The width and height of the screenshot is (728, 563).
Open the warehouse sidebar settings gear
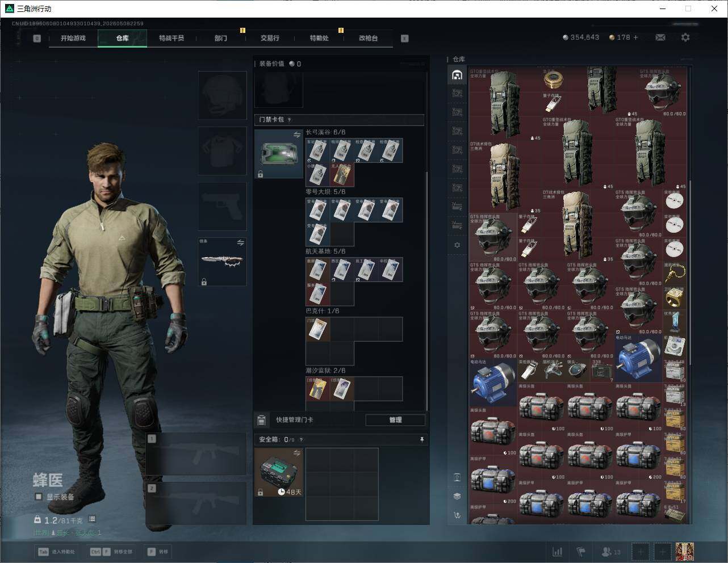457,245
